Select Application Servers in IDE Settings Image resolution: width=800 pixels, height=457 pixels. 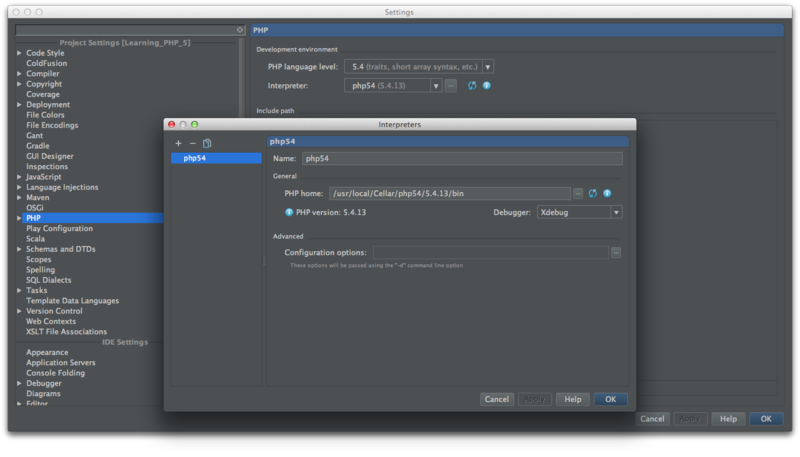[x=61, y=363]
